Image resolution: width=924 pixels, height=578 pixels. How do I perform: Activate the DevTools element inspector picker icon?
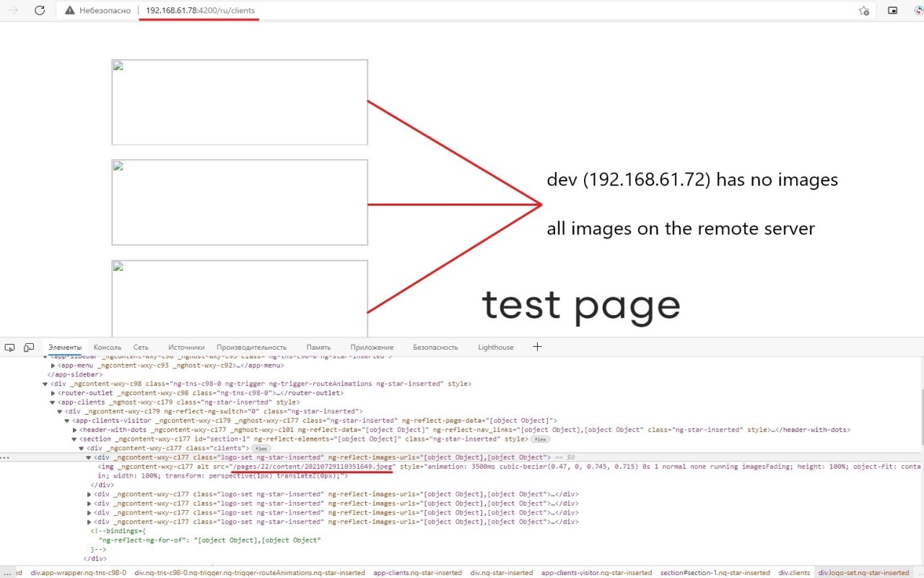(x=9, y=348)
